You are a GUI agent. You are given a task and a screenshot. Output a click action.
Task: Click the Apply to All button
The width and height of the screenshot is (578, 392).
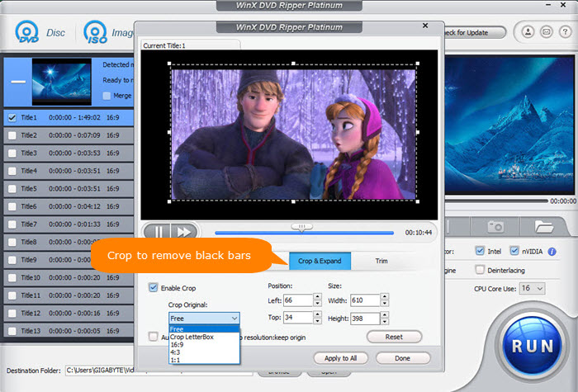pyautogui.click(x=340, y=358)
